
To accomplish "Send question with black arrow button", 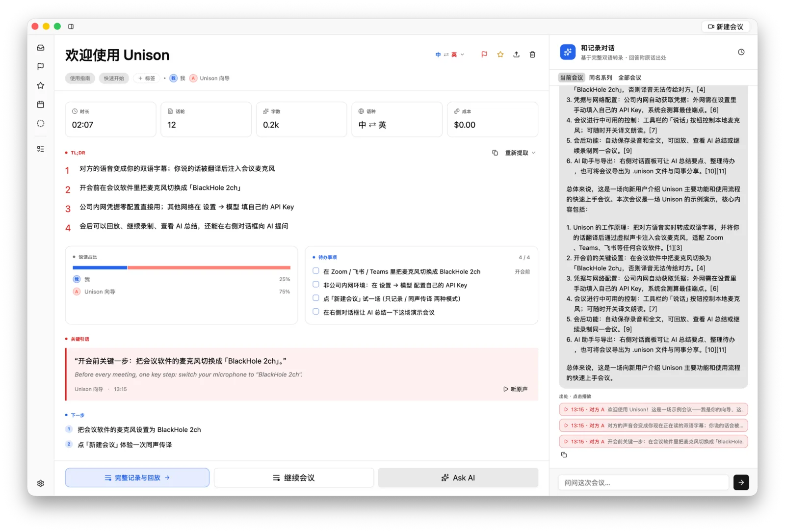I will tap(741, 482).
